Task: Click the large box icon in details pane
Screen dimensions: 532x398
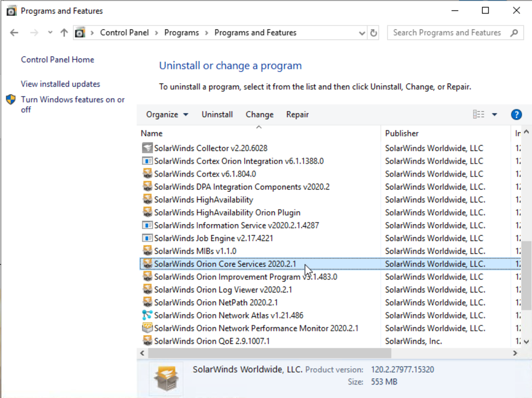Action: click(x=166, y=379)
